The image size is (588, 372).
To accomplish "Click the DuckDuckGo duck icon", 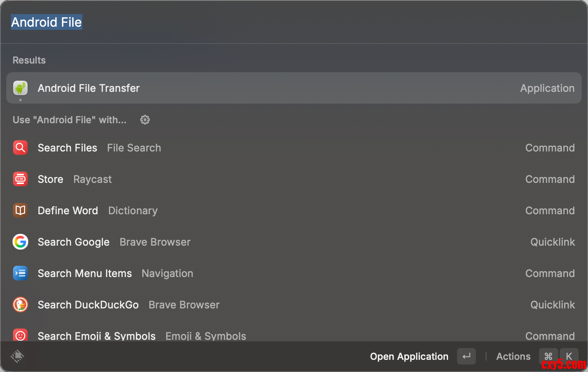I will [x=20, y=305].
